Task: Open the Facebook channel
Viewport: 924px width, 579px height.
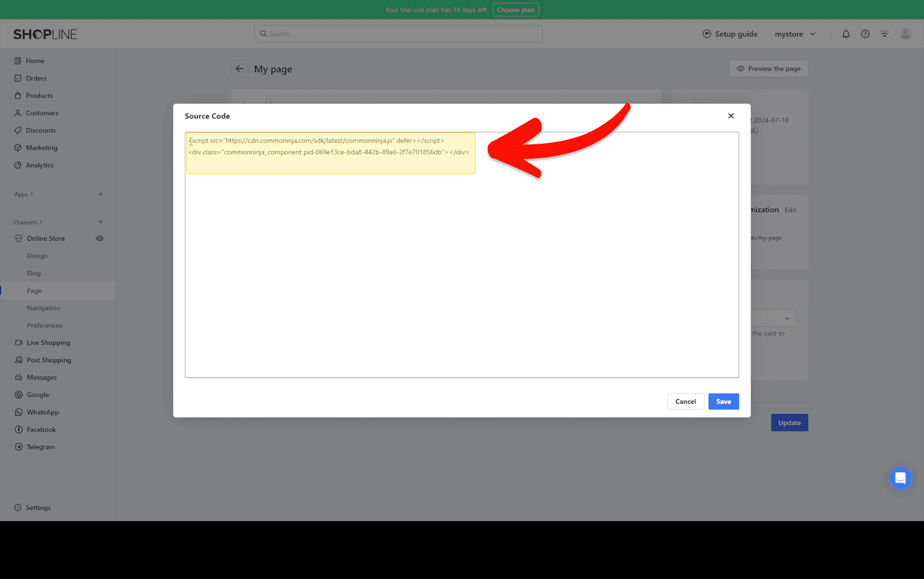Action: tap(41, 429)
